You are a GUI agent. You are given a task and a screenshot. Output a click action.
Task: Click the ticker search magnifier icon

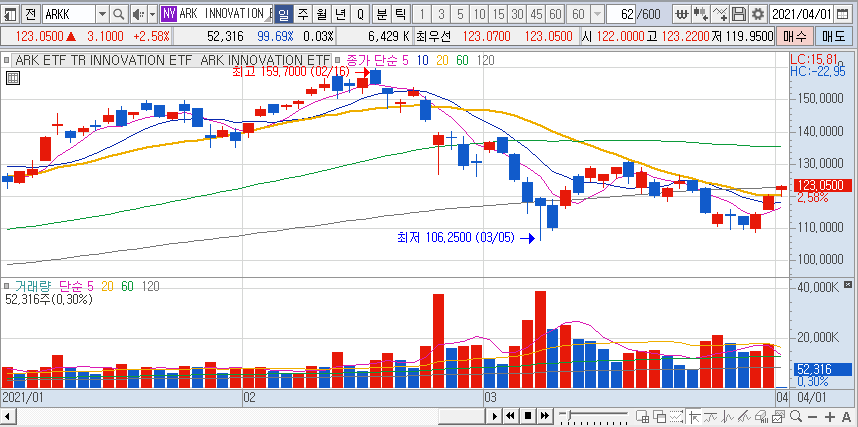pyautogui.click(x=118, y=14)
